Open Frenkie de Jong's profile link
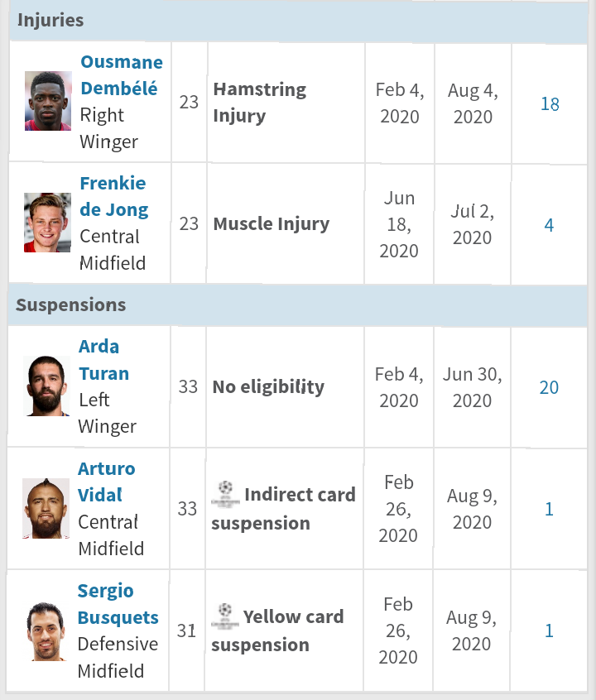The width and height of the screenshot is (596, 700). [113, 196]
